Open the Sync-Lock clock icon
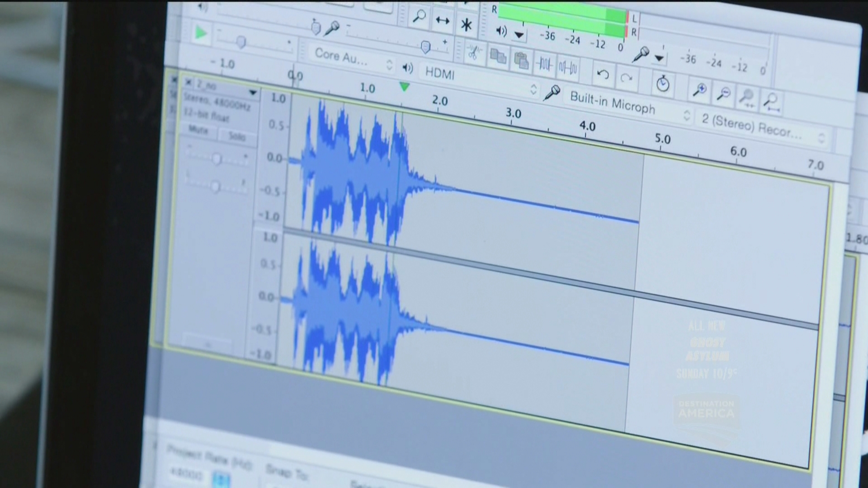Screen dimensions: 868x488 tap(663, 84)
